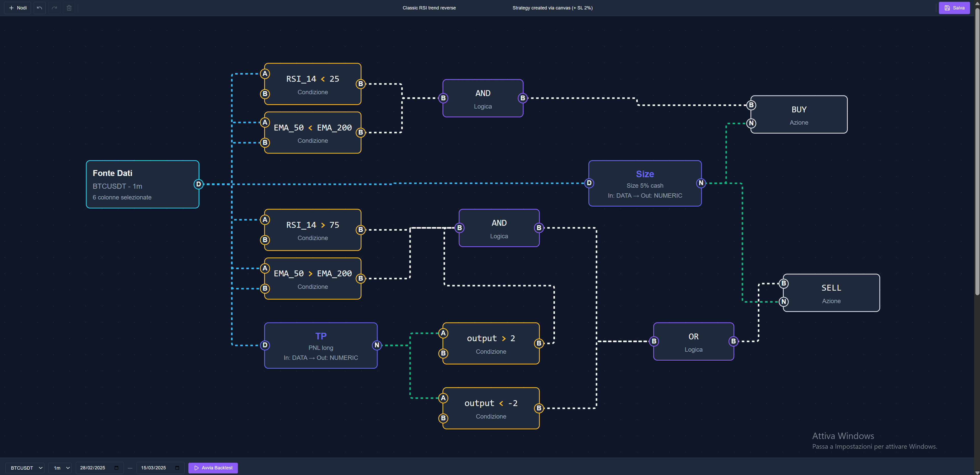980x475 pixels.
Task: Click the N output port of the TP node
Action: pos(377,345)
